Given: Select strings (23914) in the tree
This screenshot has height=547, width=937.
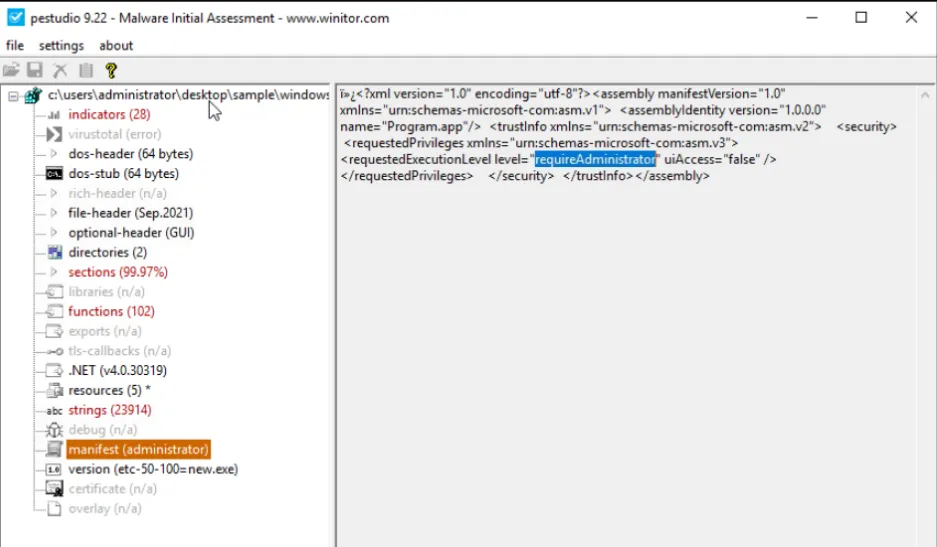Looking at the screenshot, I should click(110, 410).
